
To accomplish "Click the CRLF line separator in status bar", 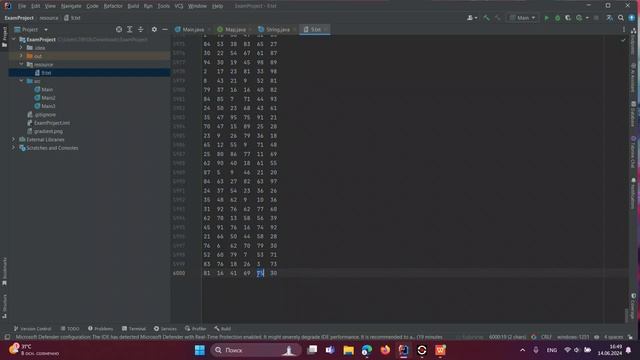I will (546, 337).
